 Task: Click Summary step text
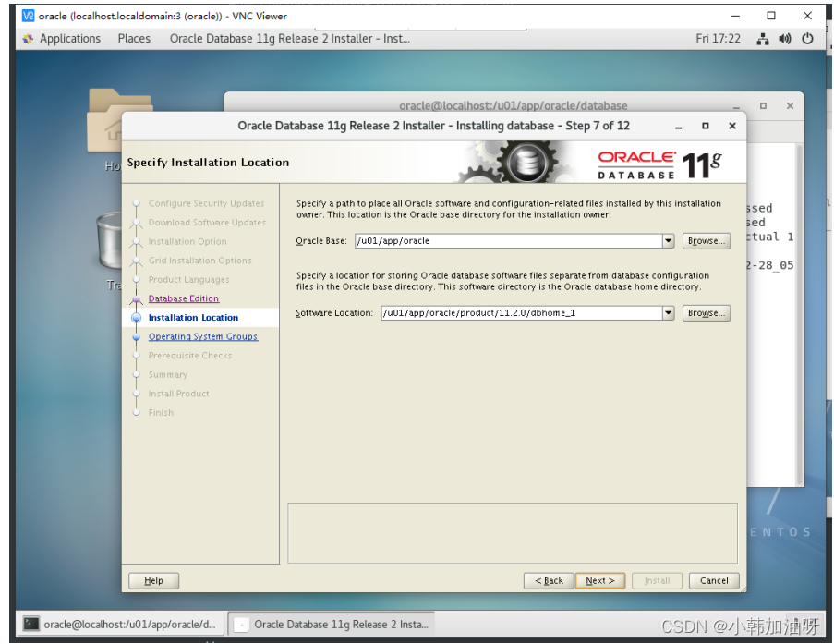click(168, 375)
